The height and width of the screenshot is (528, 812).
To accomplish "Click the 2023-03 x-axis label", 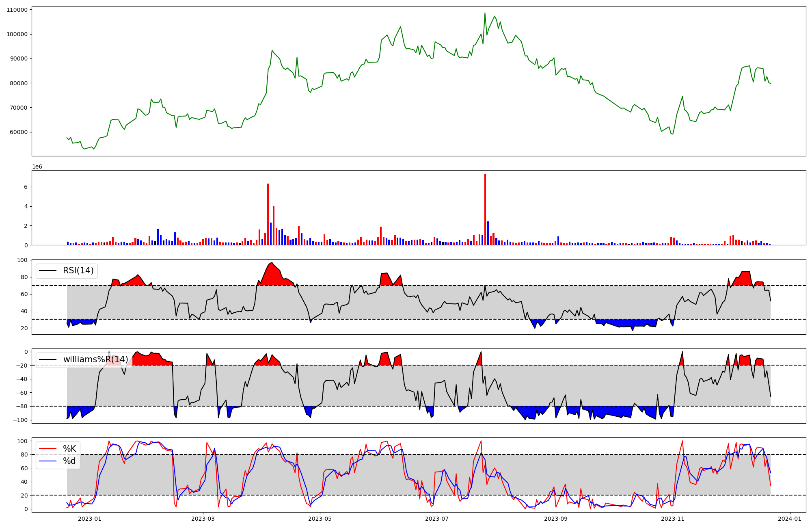I will [203, 519].
